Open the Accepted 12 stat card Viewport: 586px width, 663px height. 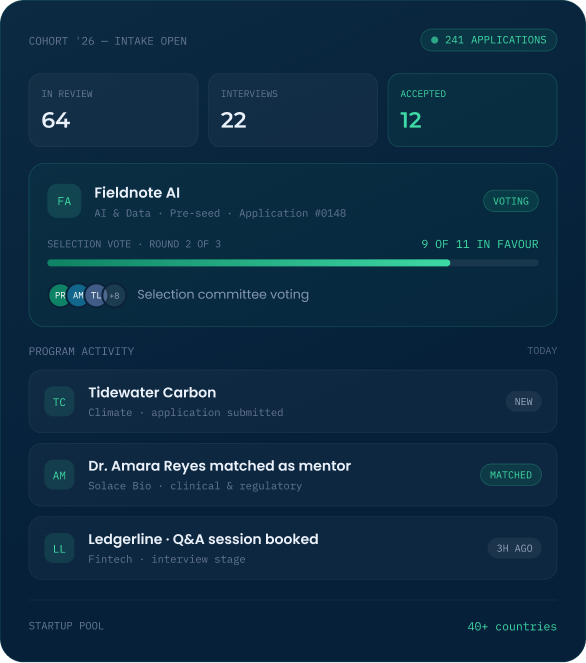[x=472, y=110]
